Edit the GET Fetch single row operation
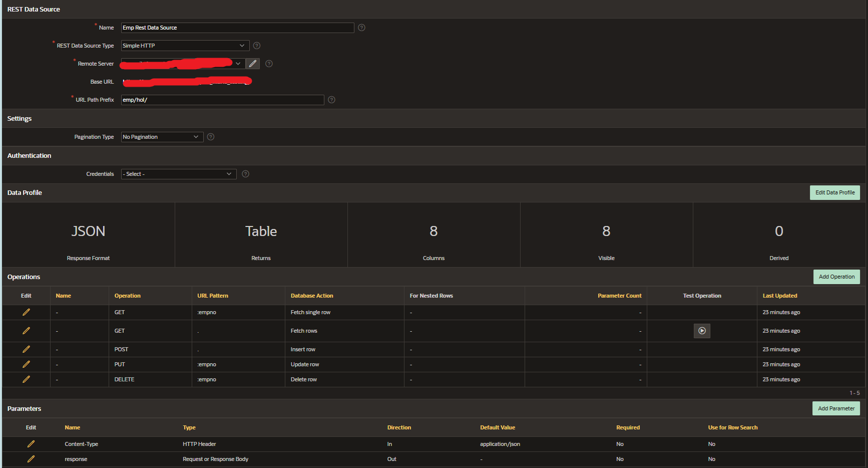868x468 pixels. 26,312
